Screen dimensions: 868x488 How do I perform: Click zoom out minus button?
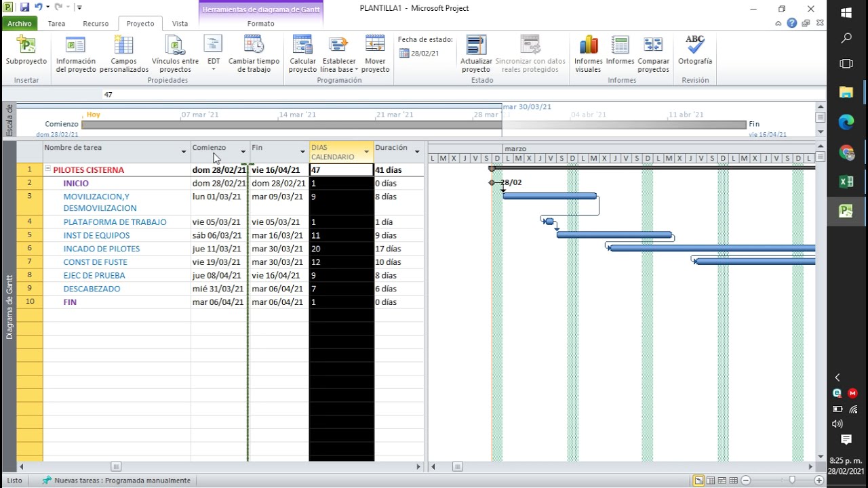point(746,481)
